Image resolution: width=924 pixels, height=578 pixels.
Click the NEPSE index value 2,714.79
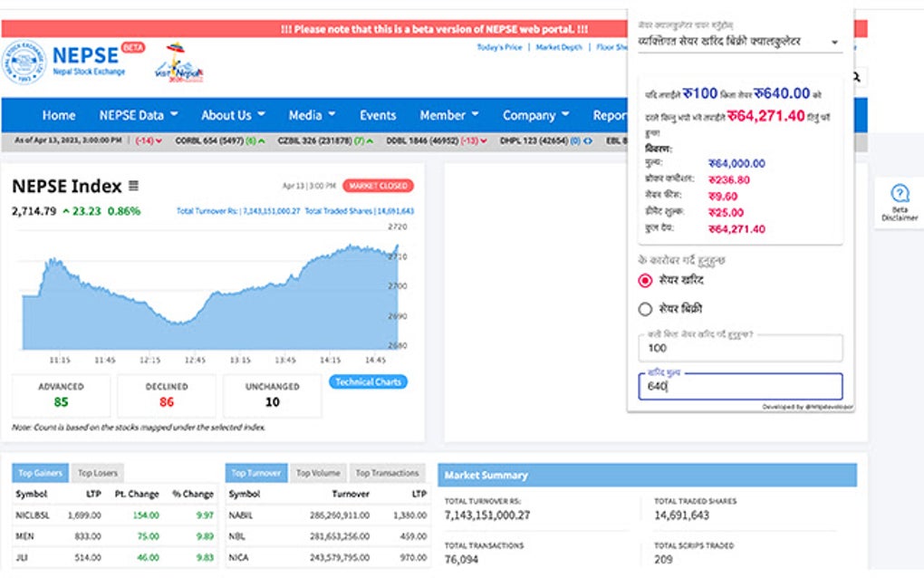click(34, 211)
